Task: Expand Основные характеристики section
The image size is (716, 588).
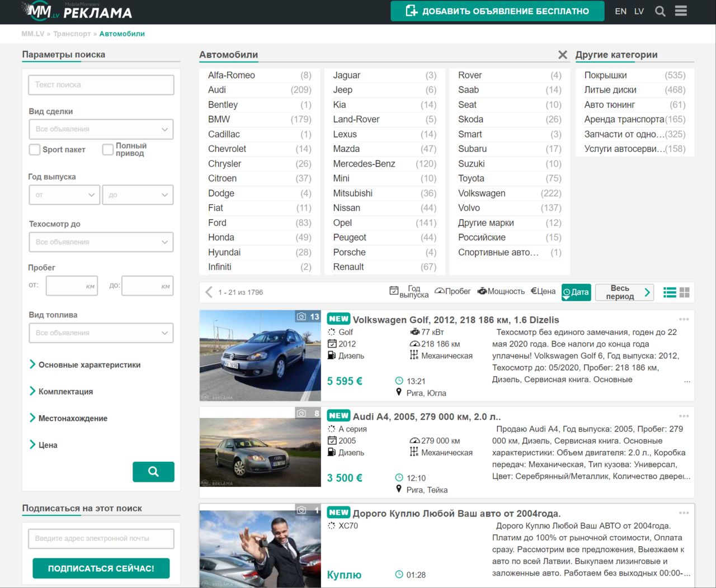Action: (85, 365)
